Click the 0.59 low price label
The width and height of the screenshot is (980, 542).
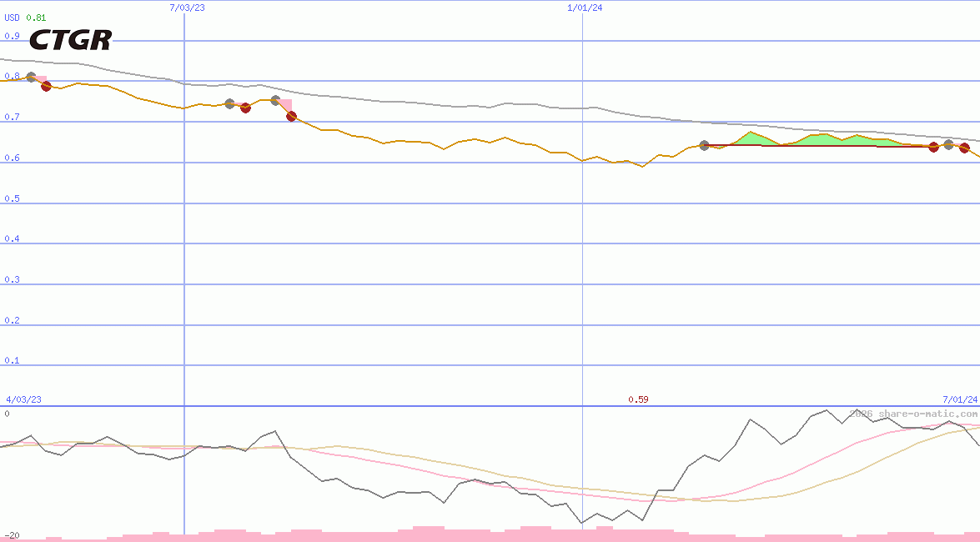639,399
